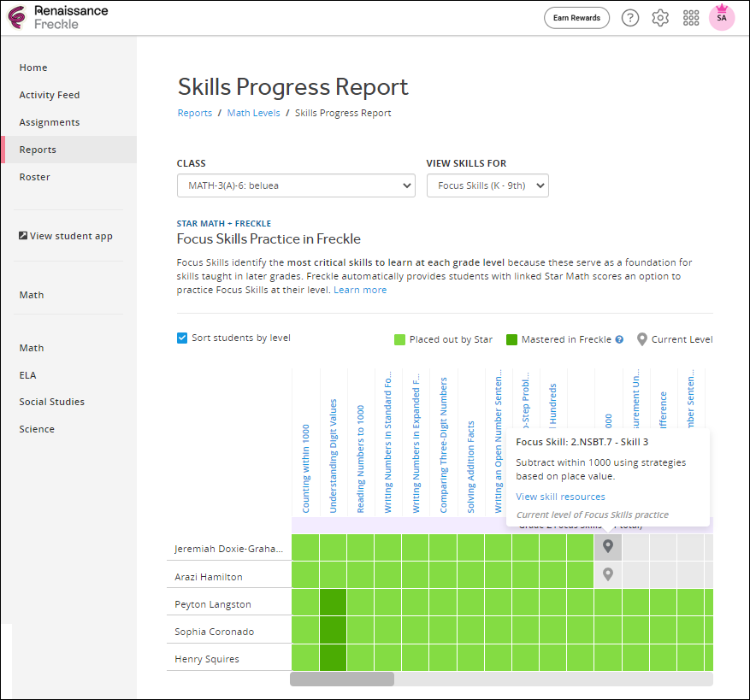Open the View Skills For dropdown
Image resolution: width=750 pixels, height=700 pixels.
487,185
